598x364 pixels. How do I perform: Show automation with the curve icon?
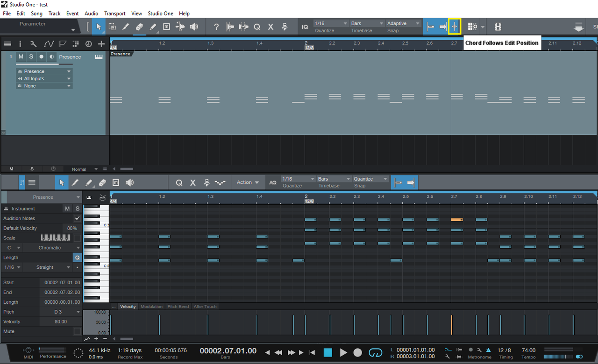(49, 44)
